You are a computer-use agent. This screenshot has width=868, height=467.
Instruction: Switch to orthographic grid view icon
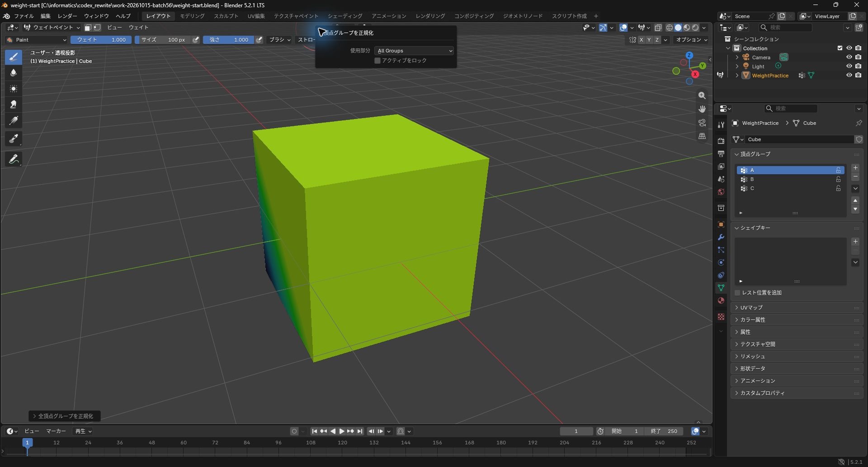tap(702, 136)
